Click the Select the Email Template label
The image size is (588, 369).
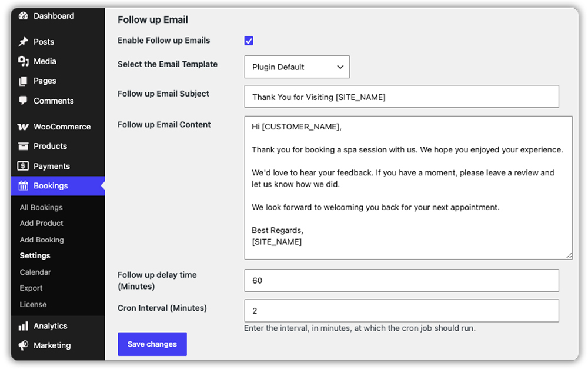coord(167,64)
